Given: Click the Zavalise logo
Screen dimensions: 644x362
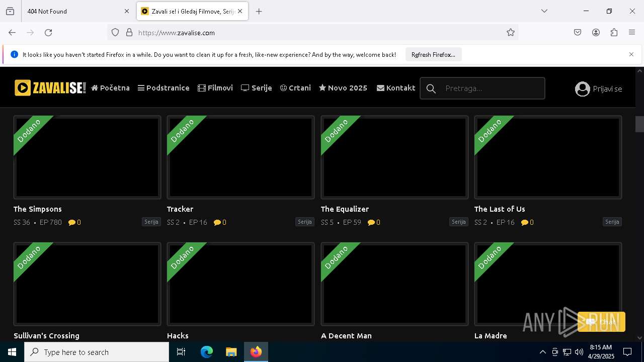Looking at the screenshot, I should pos(50,88).
